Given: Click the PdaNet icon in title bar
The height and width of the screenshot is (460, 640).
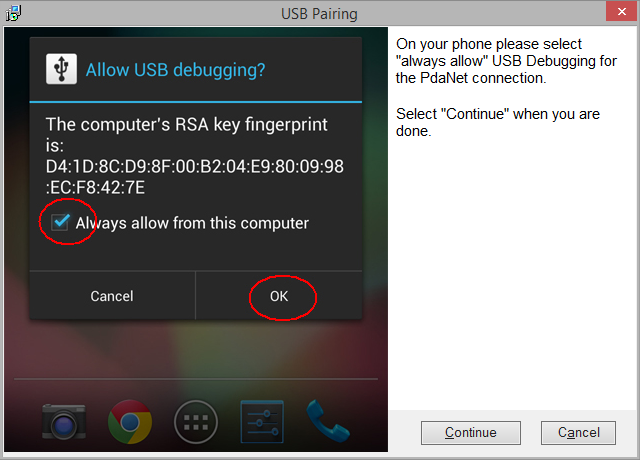Looking at the screenshot, I should (13, 13).
